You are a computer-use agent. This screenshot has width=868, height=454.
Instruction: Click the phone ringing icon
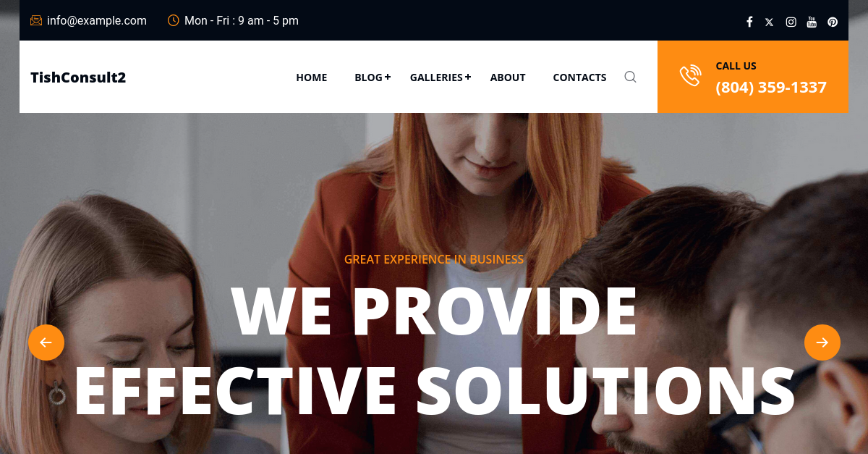690,76
